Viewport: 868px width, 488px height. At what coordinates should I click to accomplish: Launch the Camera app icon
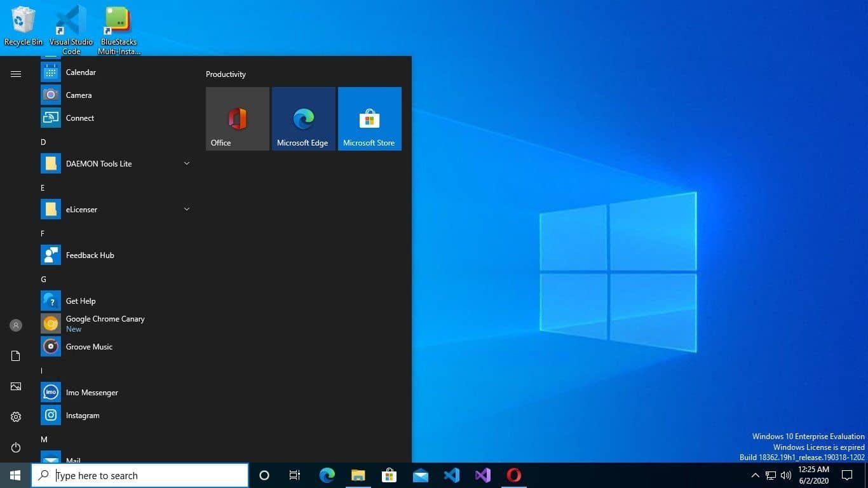click(51, 95)
